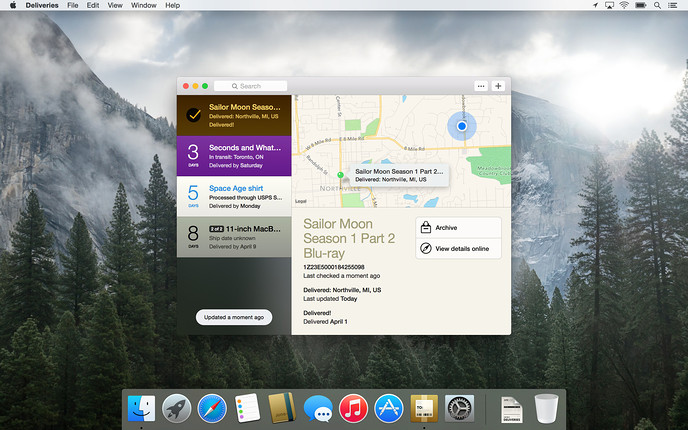Click the Sailor Moon map callout
Screen dimensions: 688x430
pyautogui.click(x=399, y=175)
